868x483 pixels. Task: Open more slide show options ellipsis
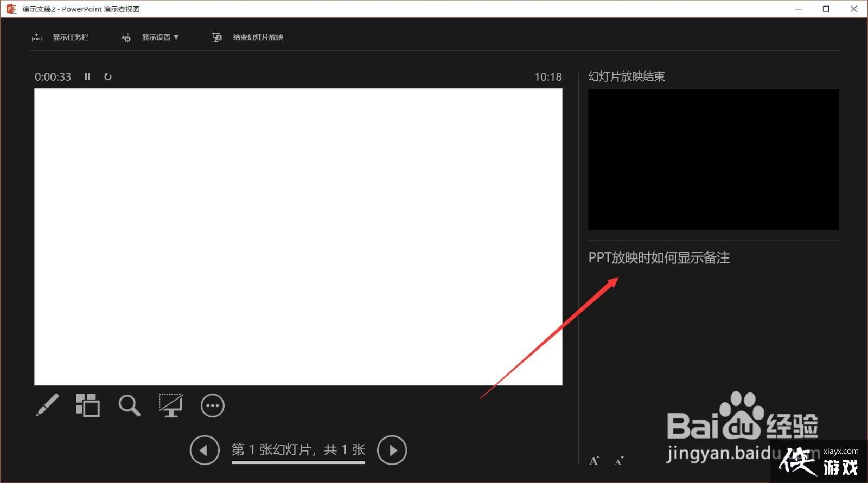[212, 405]
